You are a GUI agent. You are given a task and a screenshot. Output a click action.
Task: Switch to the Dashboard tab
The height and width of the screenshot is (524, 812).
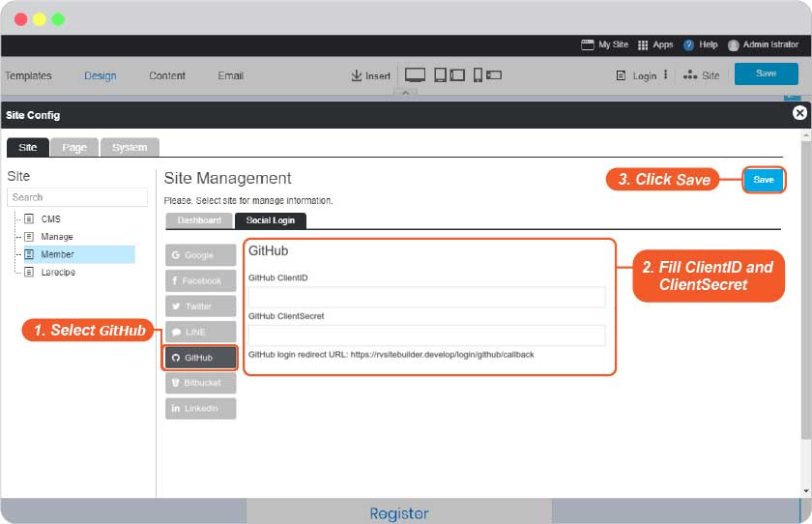pos(199,220)
